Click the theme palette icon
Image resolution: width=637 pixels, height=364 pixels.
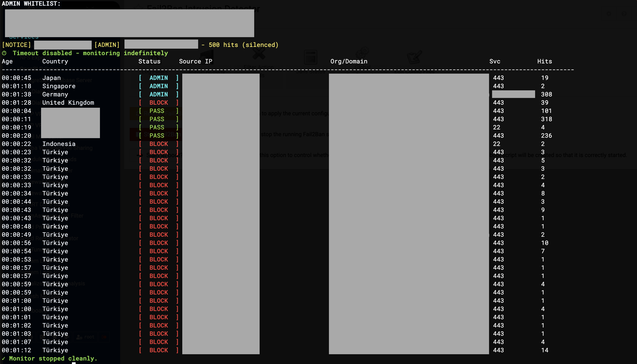66,337
